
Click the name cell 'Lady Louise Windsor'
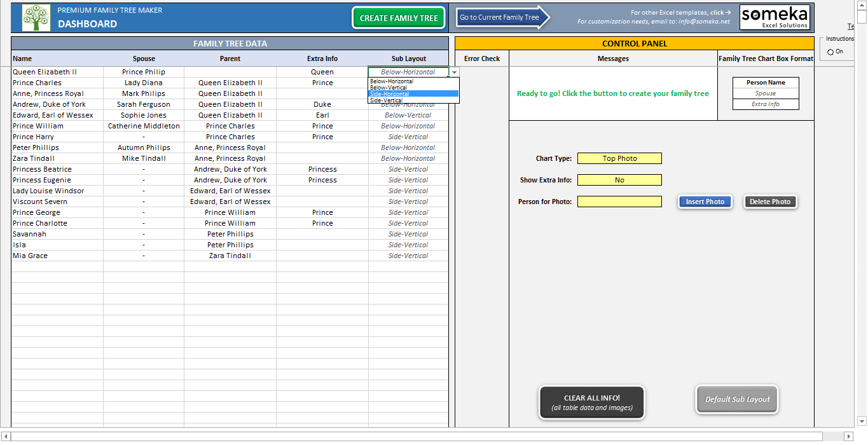(x=57, y=191)
